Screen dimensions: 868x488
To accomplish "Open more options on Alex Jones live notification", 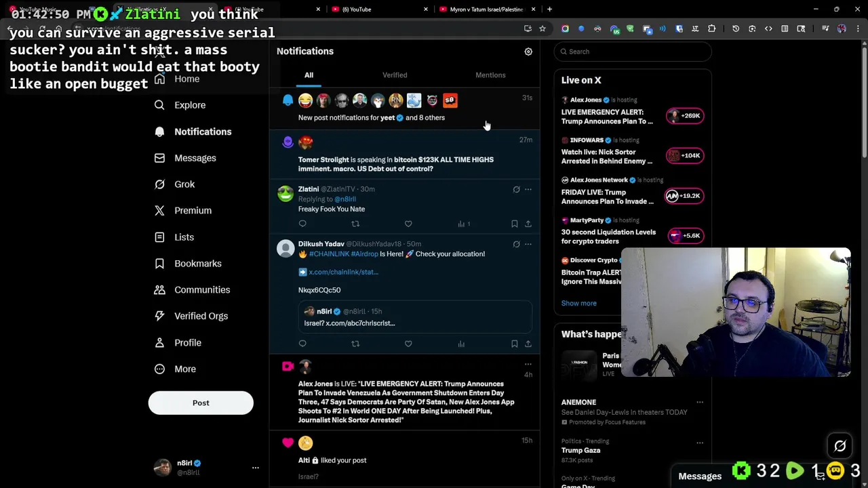I will 528,364.
